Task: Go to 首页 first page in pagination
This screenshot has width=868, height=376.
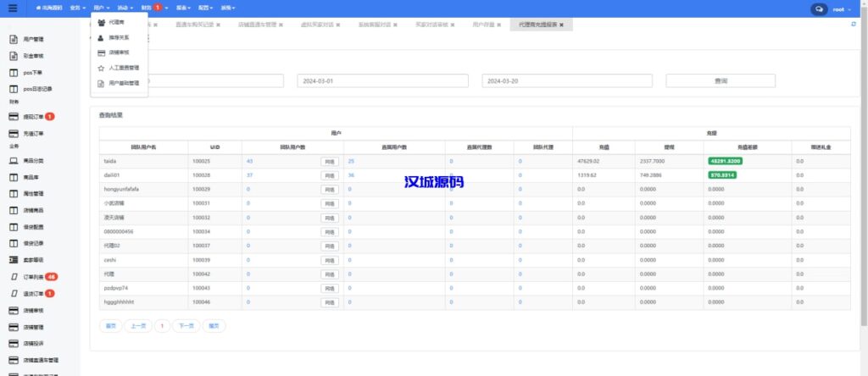Action: pyautogui.click(x=110, y=326)
